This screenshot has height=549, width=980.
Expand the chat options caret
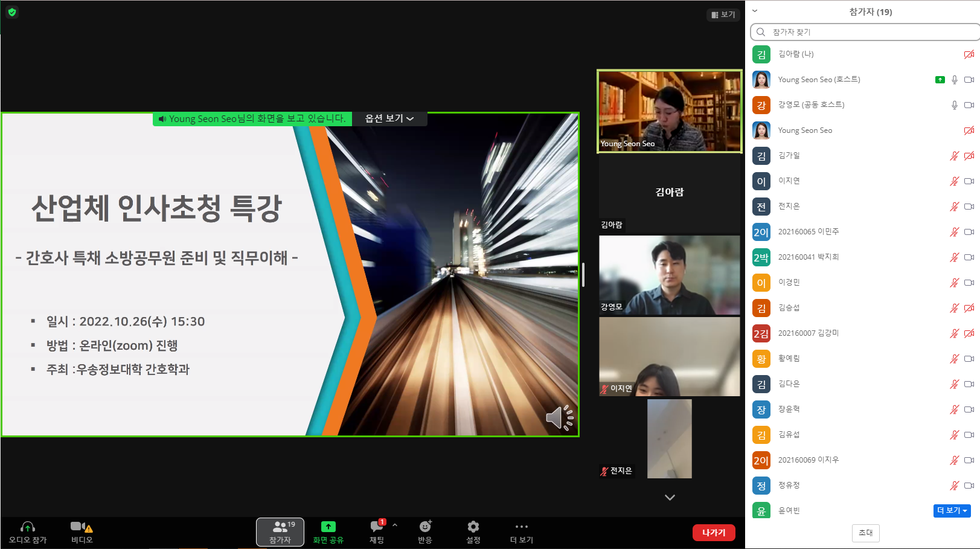pyautogui.click(x=395, y=525)
